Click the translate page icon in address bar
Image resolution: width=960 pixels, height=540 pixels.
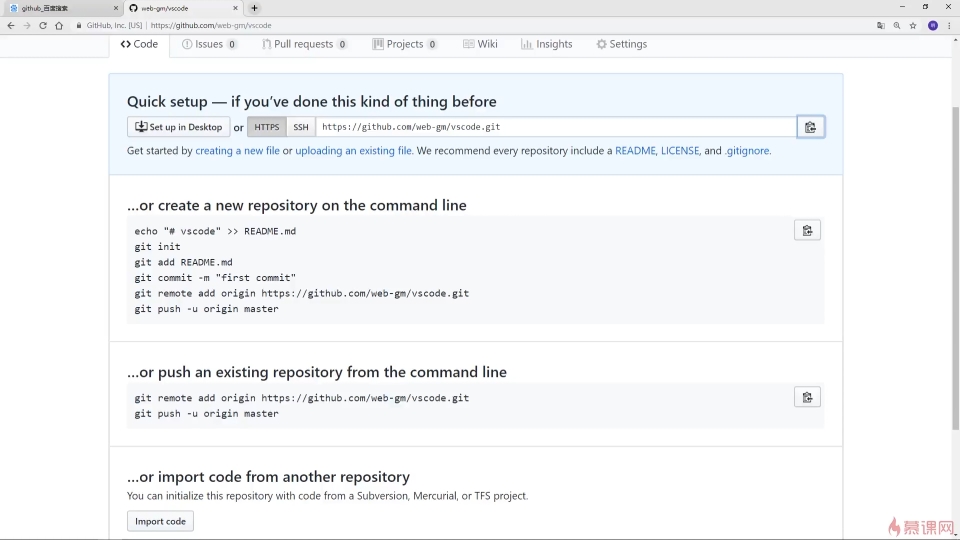880,25
